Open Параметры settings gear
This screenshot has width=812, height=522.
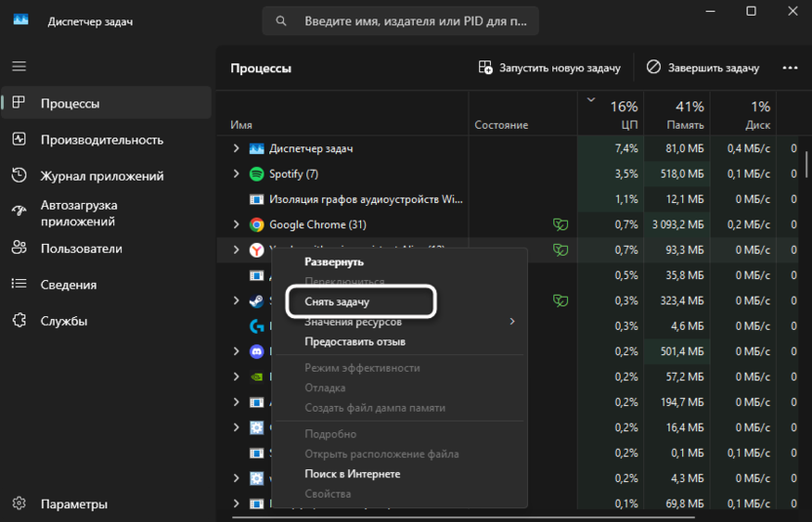pos(20,504)
